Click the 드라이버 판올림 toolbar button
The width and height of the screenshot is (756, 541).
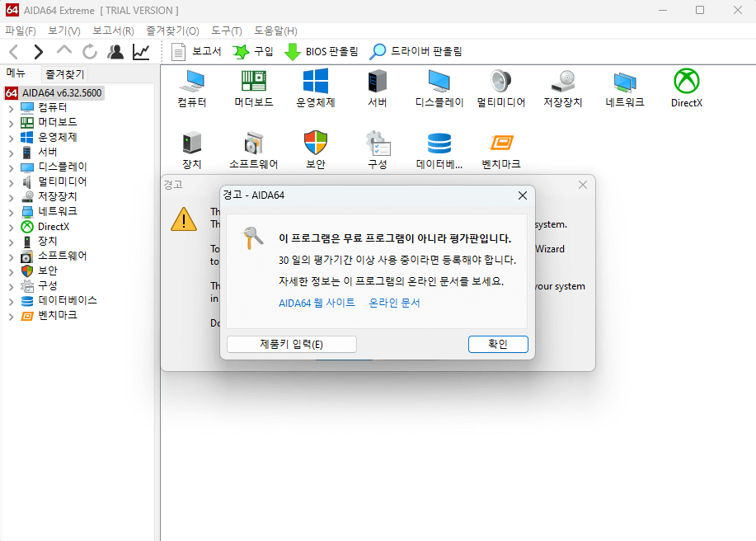(416, 52)
